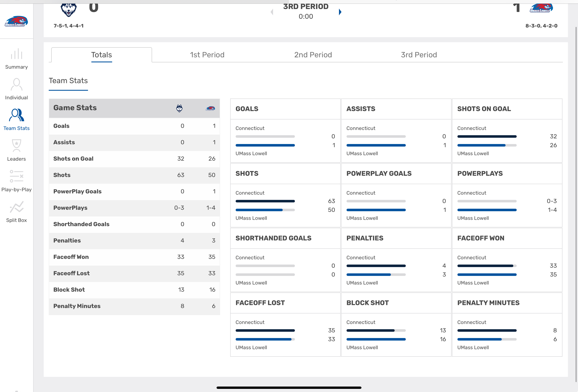Click the Faceoff Won row label
The width and height of the screenshot is (578, 392).
[71, 257]
